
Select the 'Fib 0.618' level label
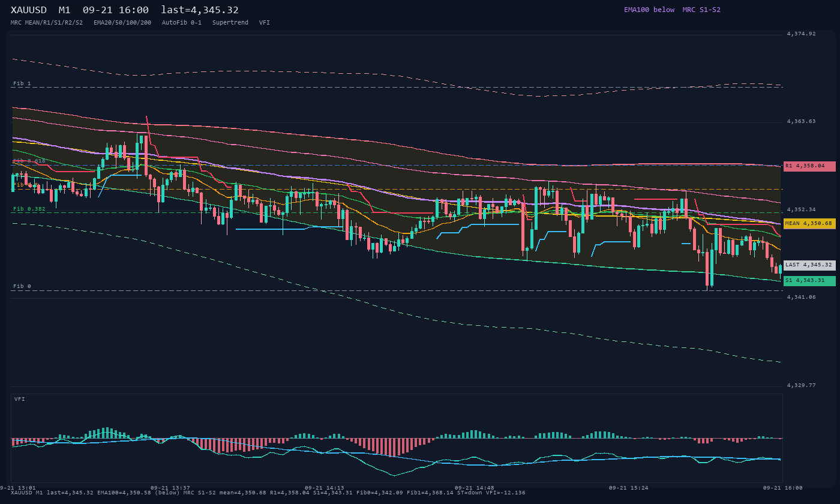[x=29, y=161]
